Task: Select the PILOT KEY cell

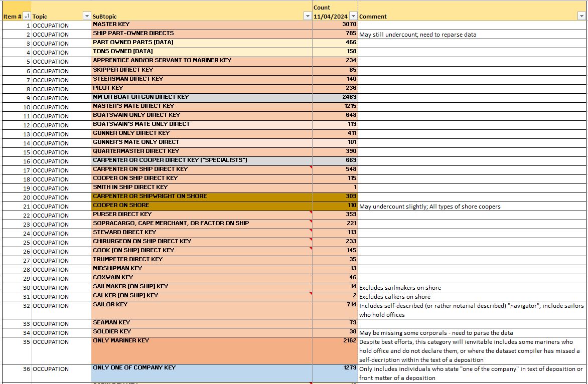Action: pyautogui.click(x=201, y=88)
